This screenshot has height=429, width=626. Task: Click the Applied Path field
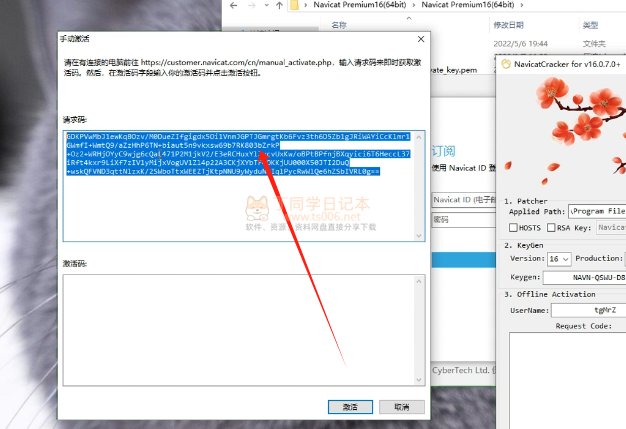(x=597, y=211)
